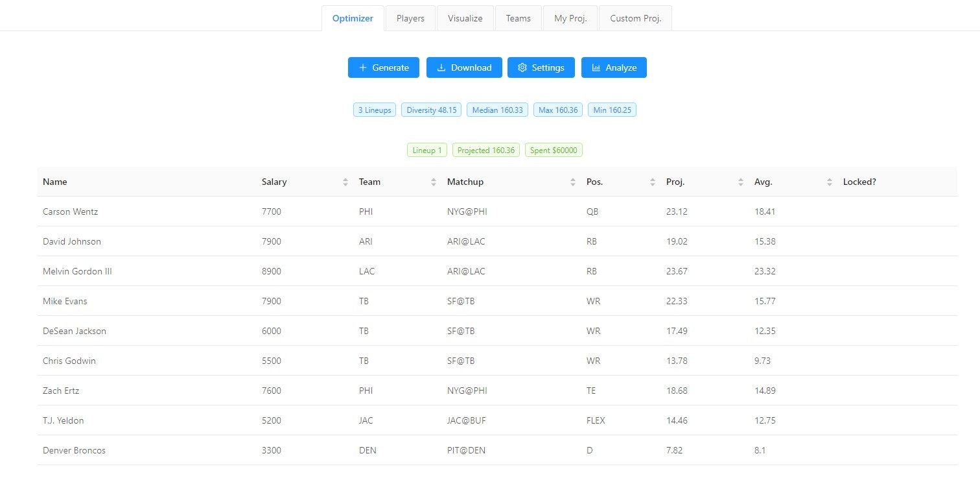Image resolution: width=980 pixels, height=482 pixels.
Task: Click the bar-chart icon on the Analyze button
Action: point(596,67)
